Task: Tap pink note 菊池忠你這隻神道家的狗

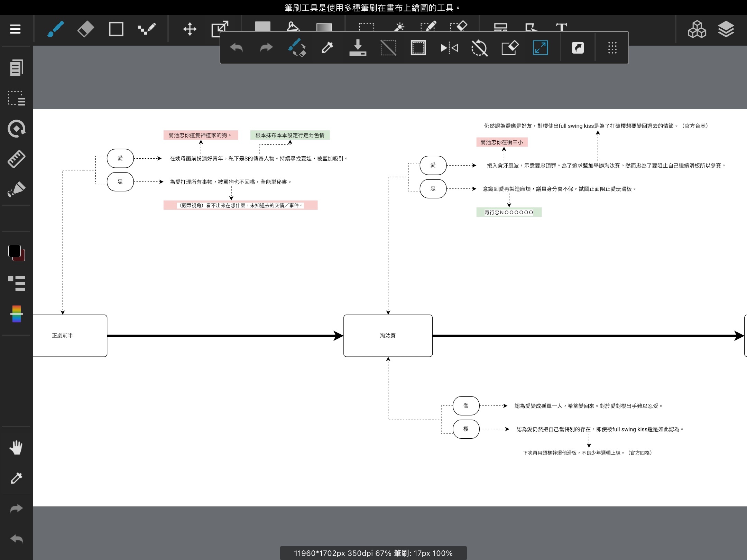Action: [201, 135]
